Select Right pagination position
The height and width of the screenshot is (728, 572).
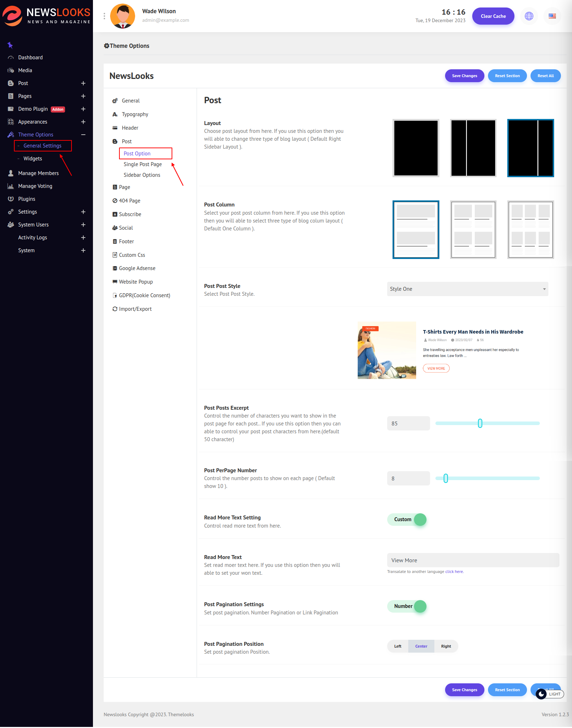pyautogui.click(x=446, y=646)
